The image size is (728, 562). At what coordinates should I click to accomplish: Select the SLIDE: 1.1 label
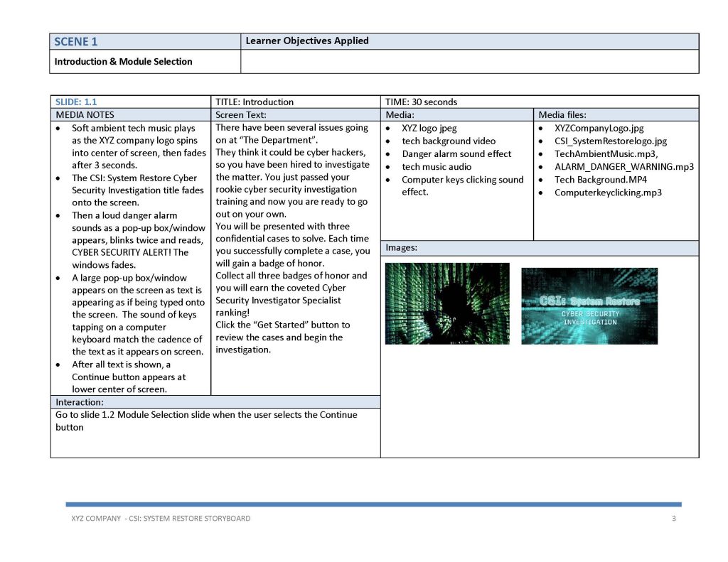pos(77,102)
